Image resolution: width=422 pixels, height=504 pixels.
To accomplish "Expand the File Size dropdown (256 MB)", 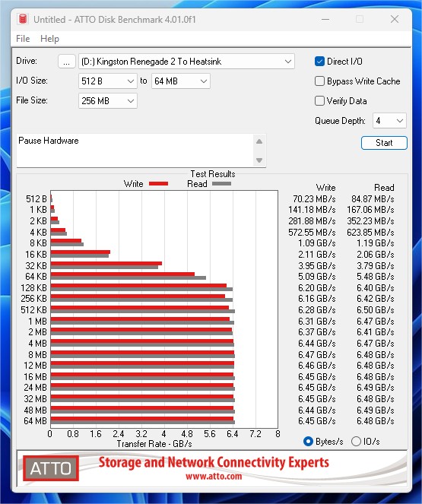I will point(108,101).
